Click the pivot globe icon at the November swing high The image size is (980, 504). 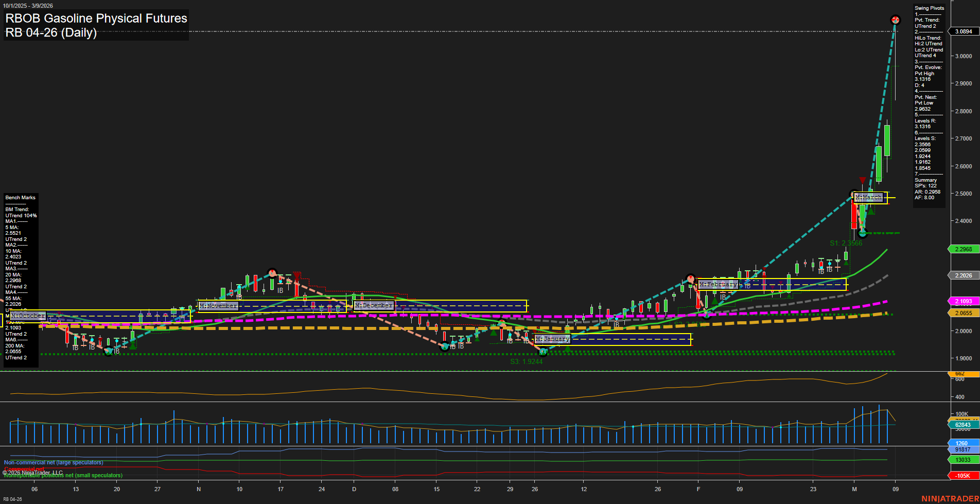pyautogui.click(x=272, y=273)
